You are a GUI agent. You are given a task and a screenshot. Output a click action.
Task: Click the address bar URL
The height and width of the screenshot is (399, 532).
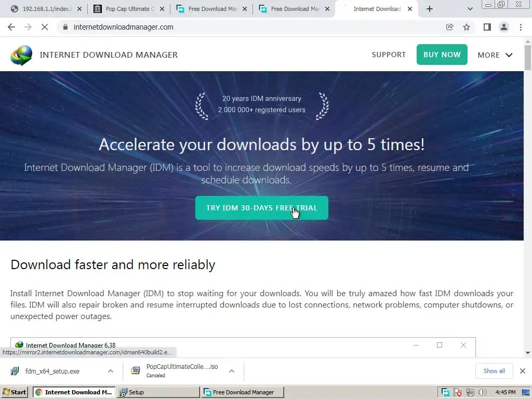click(x=124, y=27)
